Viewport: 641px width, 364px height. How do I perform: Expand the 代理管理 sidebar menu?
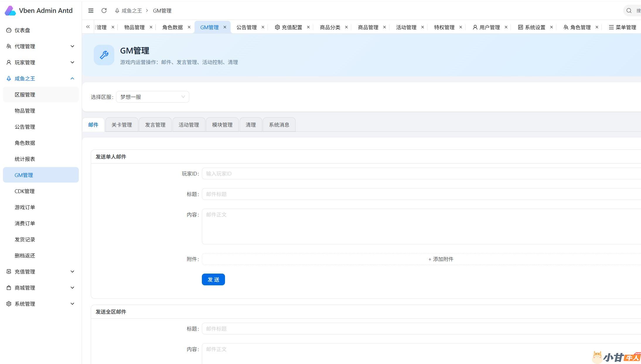(x=41, y=46)
